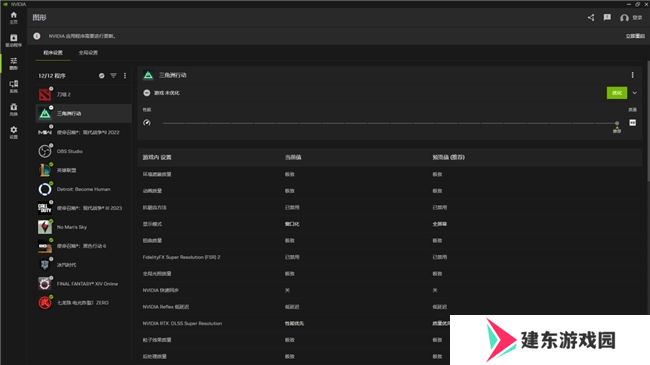This screenshot has width=650, height=365.
Task: Open the System section in the sidebar
Action: coord(14,86)
